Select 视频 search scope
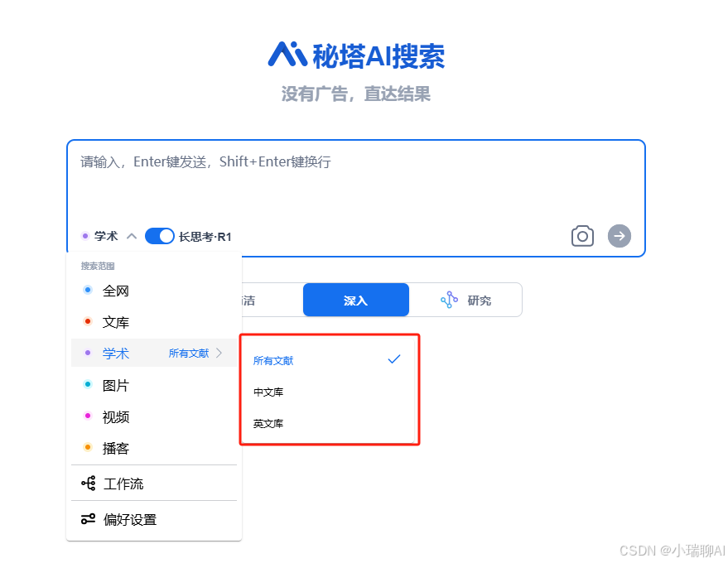 click(x=154, y=416)
